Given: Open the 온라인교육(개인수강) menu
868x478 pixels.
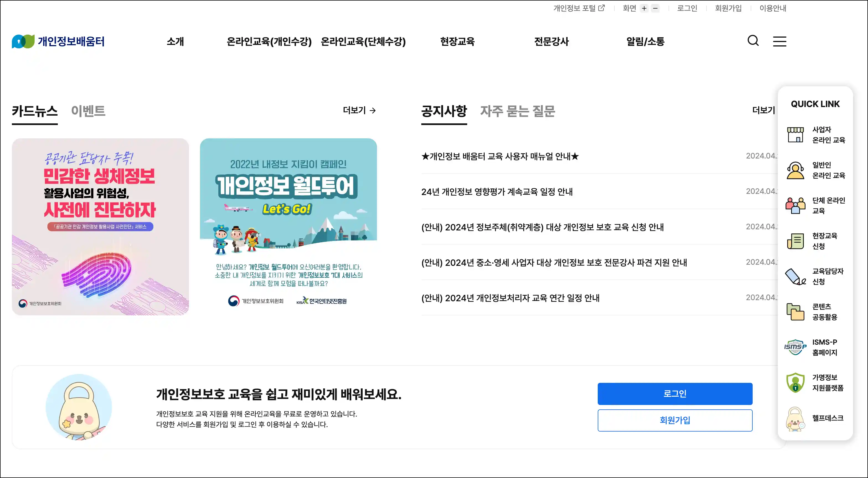Looking at the screenshot, I should pos(269,41).
